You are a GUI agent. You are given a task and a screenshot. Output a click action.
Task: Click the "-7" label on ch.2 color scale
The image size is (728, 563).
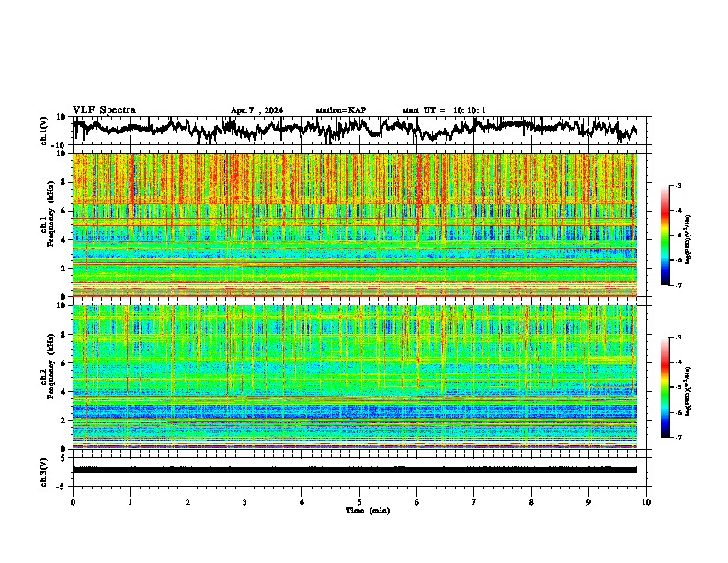tap(678, 437)
